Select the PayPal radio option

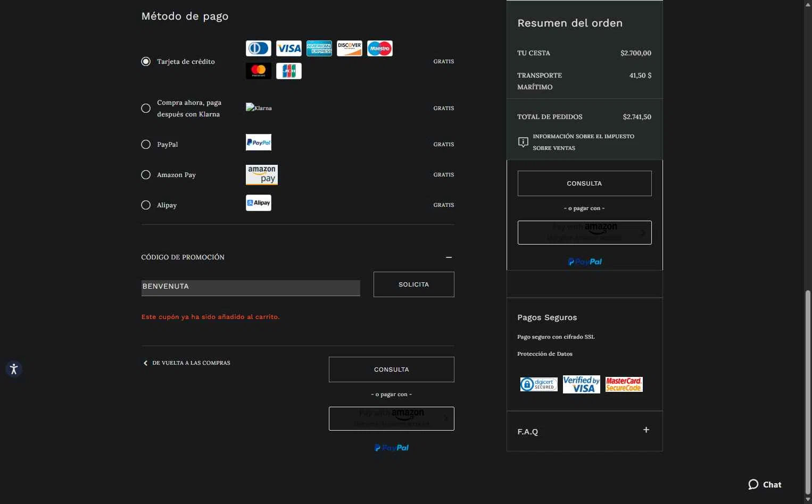click(x=146, y=145)
